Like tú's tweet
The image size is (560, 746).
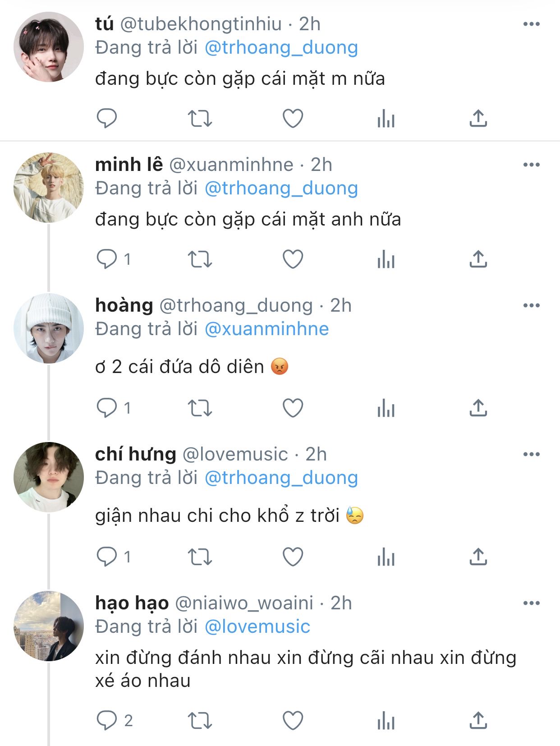(293, 119)
